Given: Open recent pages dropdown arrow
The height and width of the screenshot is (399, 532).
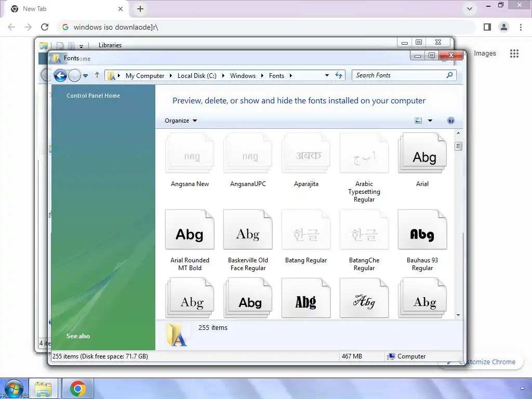Looking at the screenshot, I should (86, 76).
